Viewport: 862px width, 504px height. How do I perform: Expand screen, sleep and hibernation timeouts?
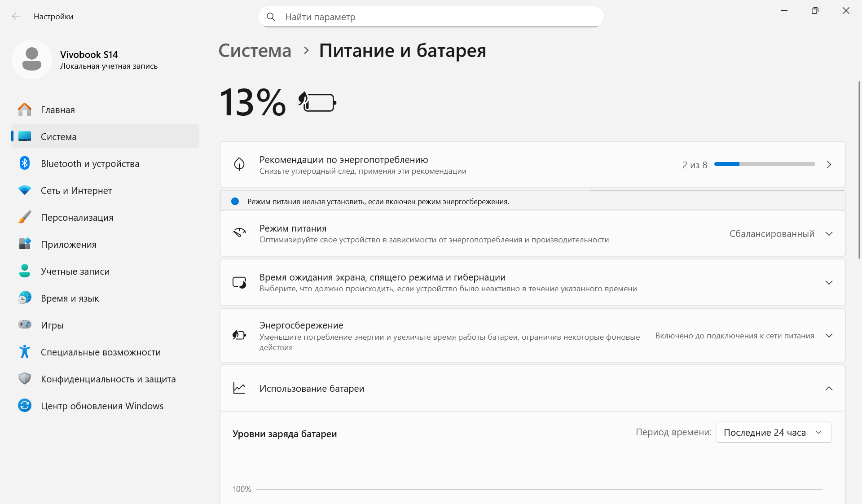[829, 283]
